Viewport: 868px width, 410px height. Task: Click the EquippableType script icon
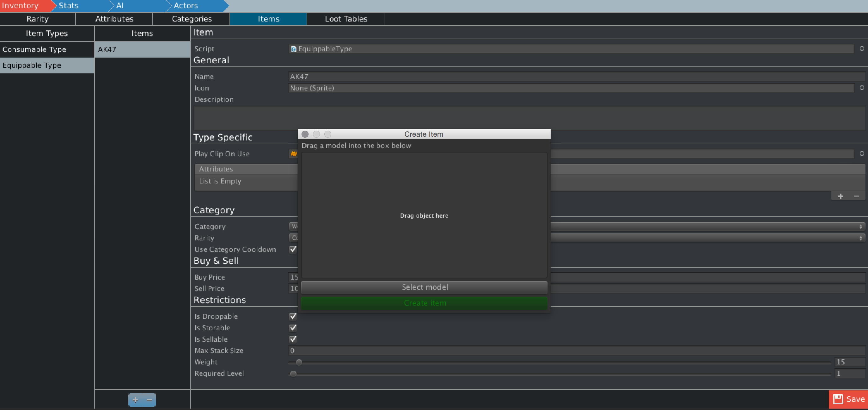(293, 49)
